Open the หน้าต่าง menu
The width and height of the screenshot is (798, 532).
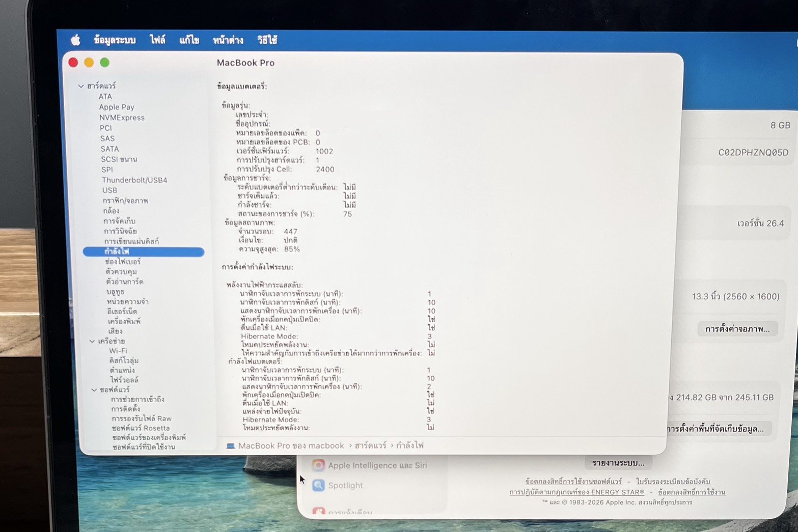tap(228, 40)
